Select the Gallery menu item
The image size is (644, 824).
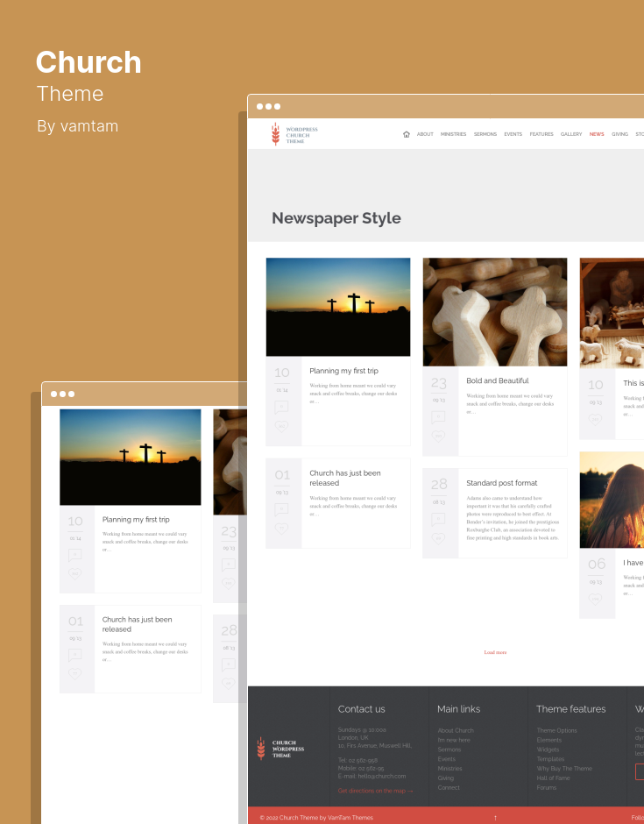tap(571, 134)
